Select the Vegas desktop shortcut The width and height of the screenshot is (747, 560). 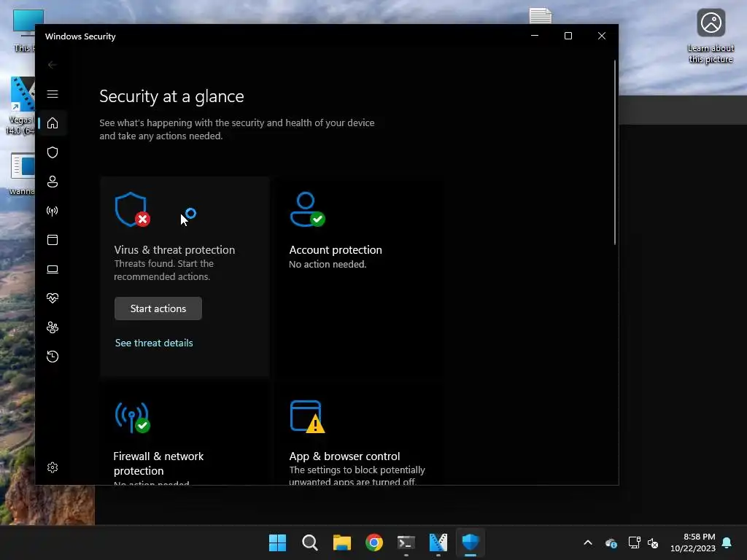coord(21,106)
